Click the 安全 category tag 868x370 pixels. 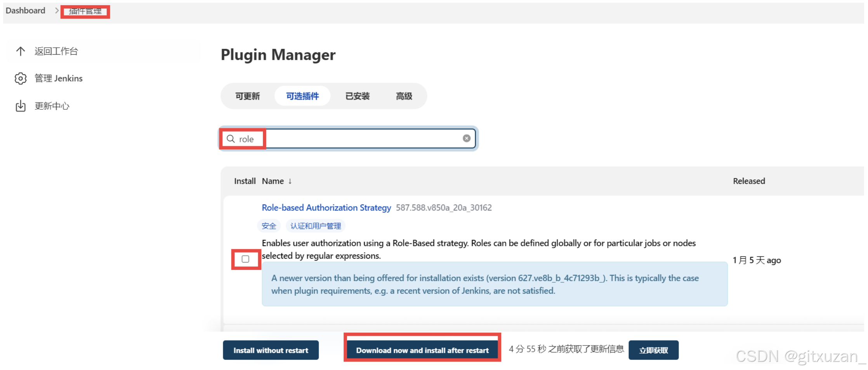(x=269, y=226)
